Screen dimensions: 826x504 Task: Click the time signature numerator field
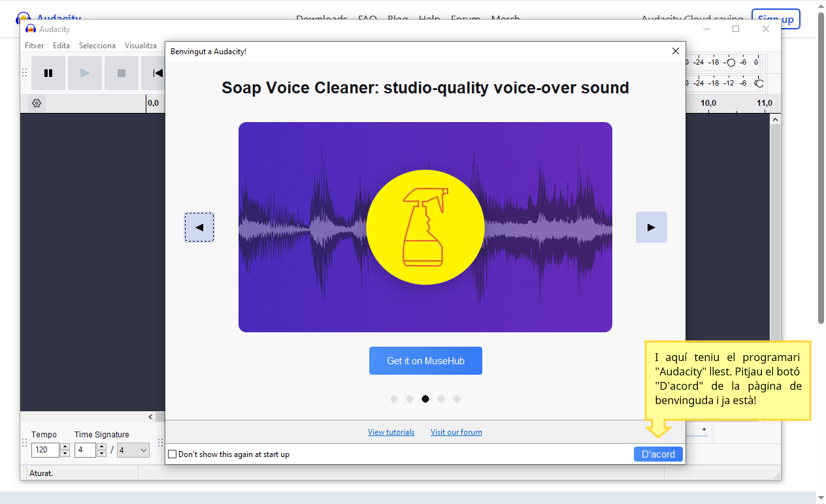pyautogui.click(x=85, y=450)
